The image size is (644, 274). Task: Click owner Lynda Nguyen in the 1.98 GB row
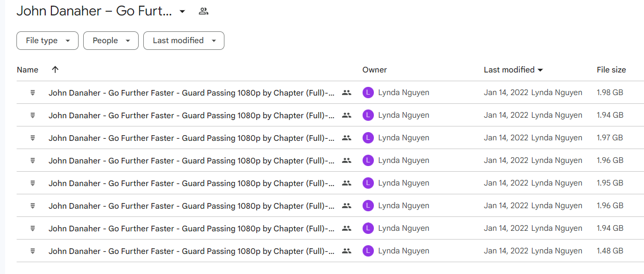point(404,93)
